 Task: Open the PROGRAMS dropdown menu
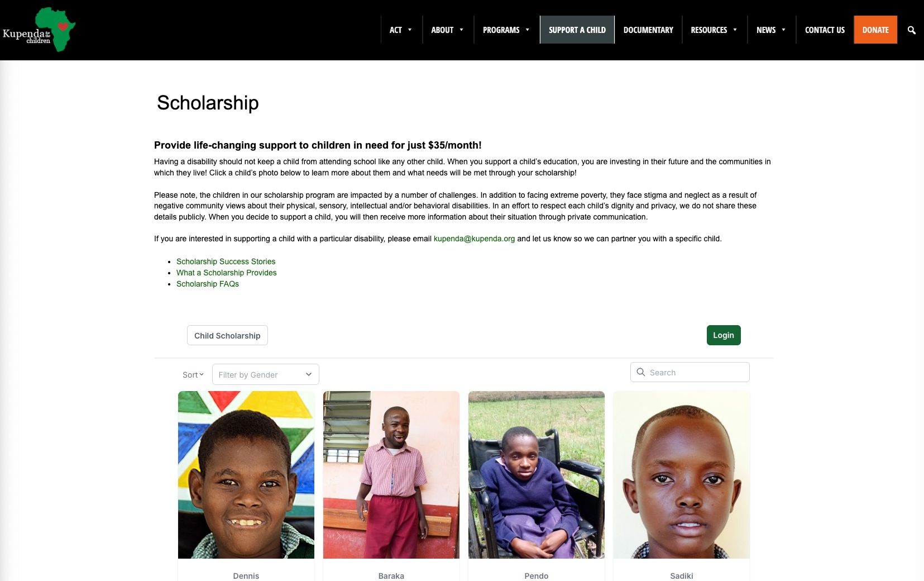click(x=506, y=30)
